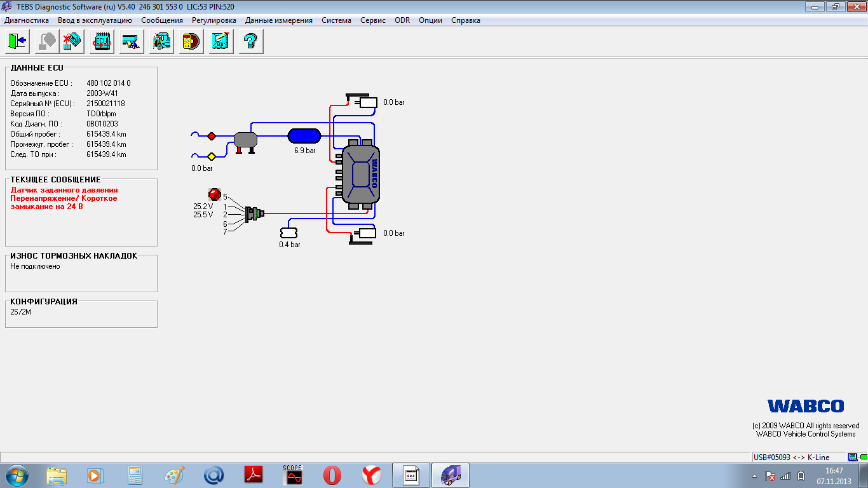Image resolution: width=868 pixels, height=488 pixels.
Task: Click the 2S/2M configuration value
Action: coord(20,312)
